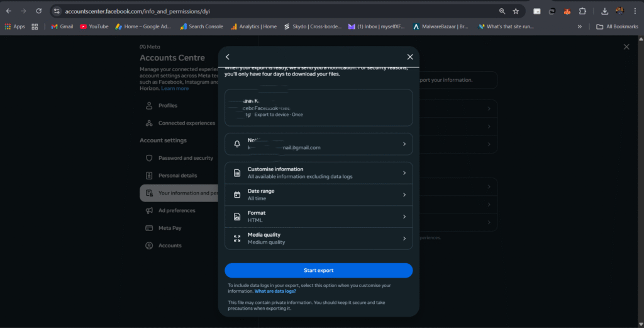Open the Search Console bookmark

[x=201, y=26]
